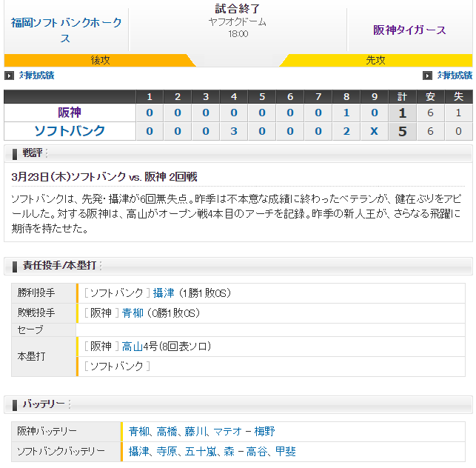Select Hanshin 9th inning score 0
Viewport: 476px width, 468px height.
(375, 113)
